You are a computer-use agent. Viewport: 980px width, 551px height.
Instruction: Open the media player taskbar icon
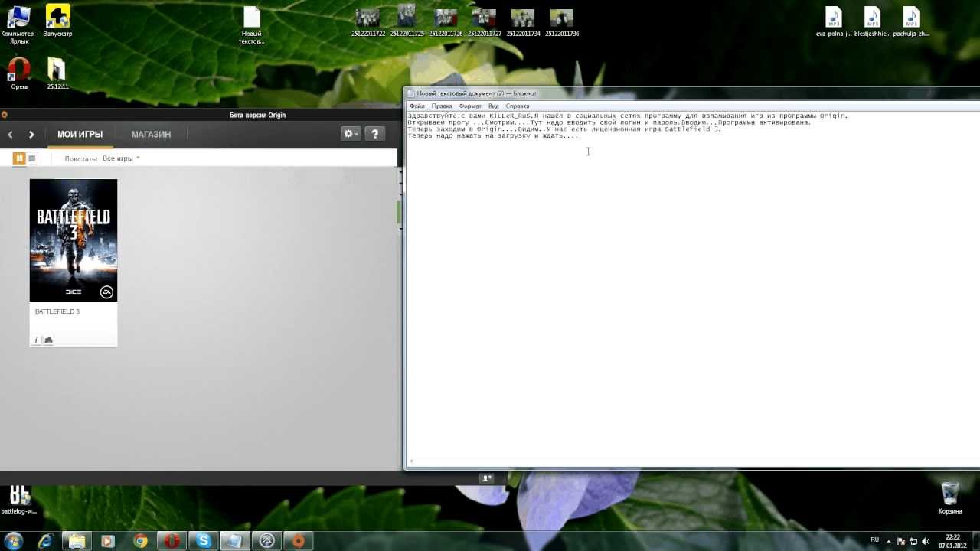click(x=108, y=541)
